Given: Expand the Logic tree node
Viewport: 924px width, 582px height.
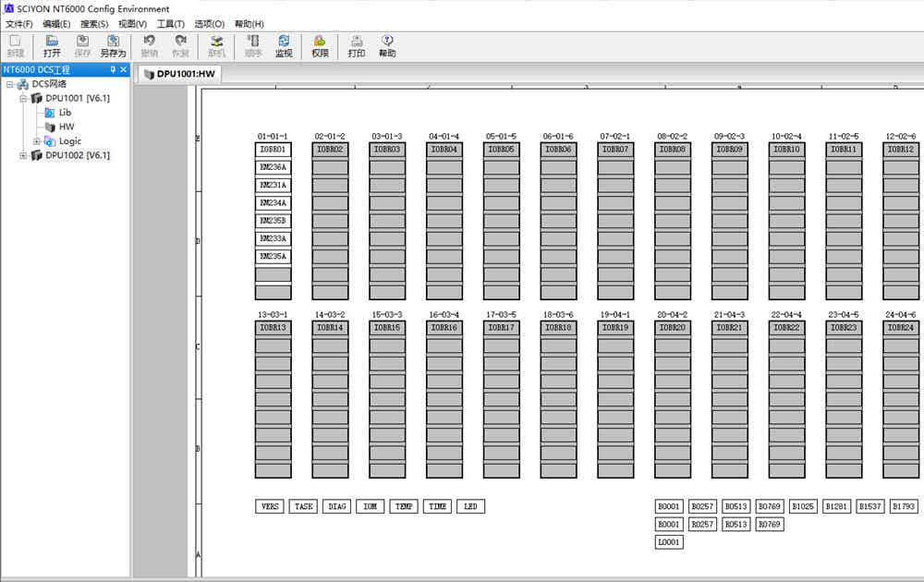Looking at the screenshot, I should coord(37,141).
